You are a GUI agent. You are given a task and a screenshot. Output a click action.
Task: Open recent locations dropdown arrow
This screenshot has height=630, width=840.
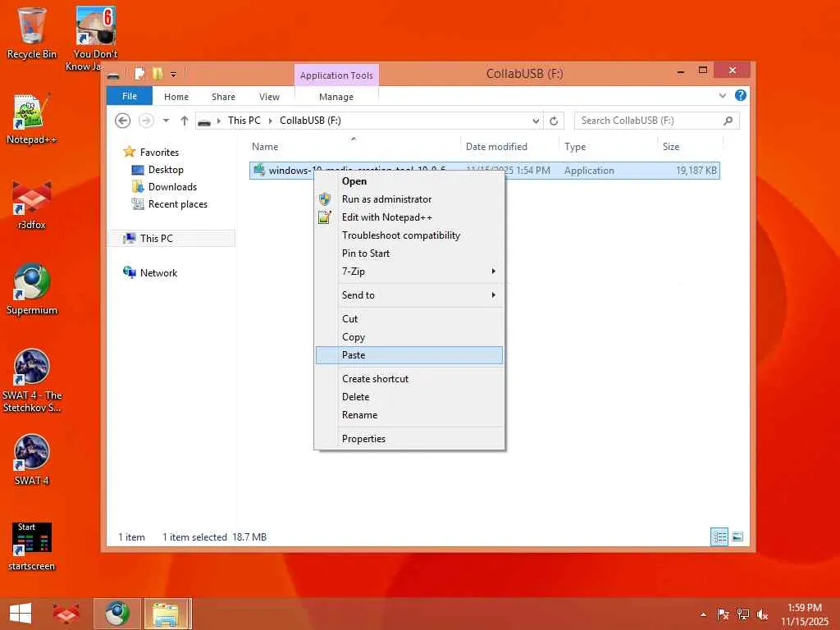tap(166, 121)
